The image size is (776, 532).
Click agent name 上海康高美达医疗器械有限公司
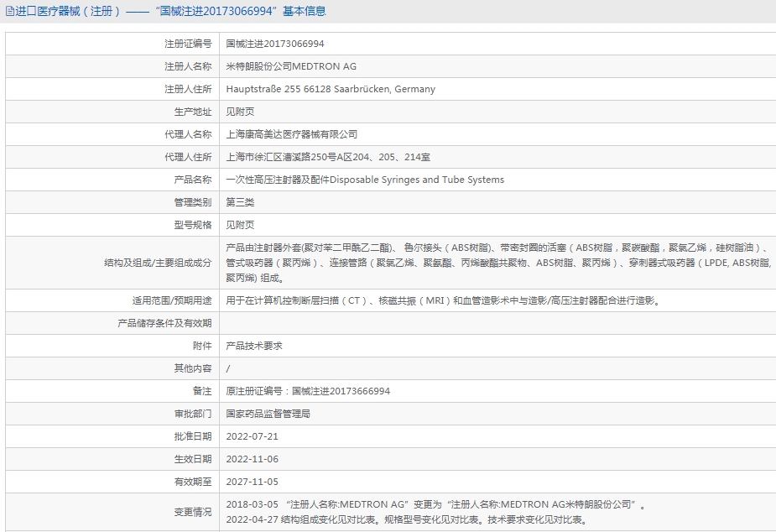[292, 134]
